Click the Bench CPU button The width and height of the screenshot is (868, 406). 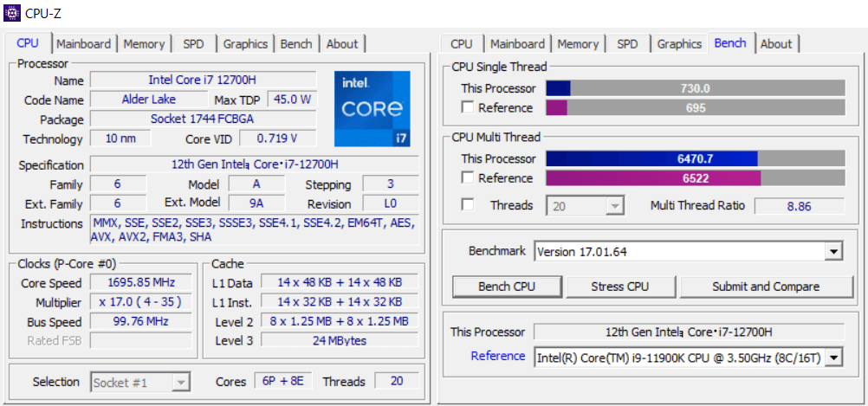pyautogui.click(x=507, y=287)
